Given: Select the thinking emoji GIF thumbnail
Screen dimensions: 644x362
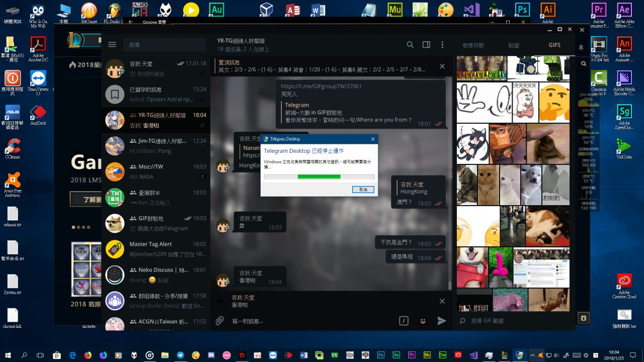Looking at the screenshot, I should pyautogui.click(x=554, y=102).
